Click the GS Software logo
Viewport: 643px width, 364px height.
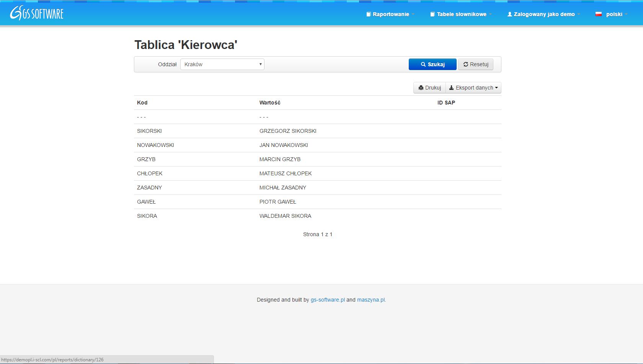[37, 13]
